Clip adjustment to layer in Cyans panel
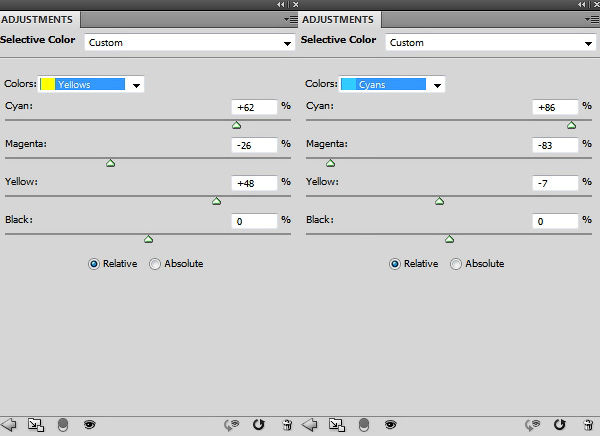The height and width of the screenshot is (436, 600). (364, 425)
